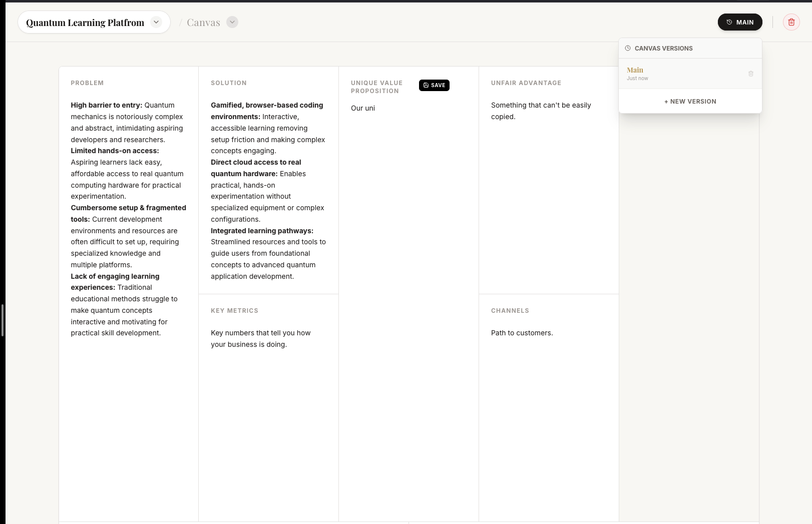This screenshot has height=524, width=812.
Task: Click the + NEW VERSION button
Action: coord(690,101)
